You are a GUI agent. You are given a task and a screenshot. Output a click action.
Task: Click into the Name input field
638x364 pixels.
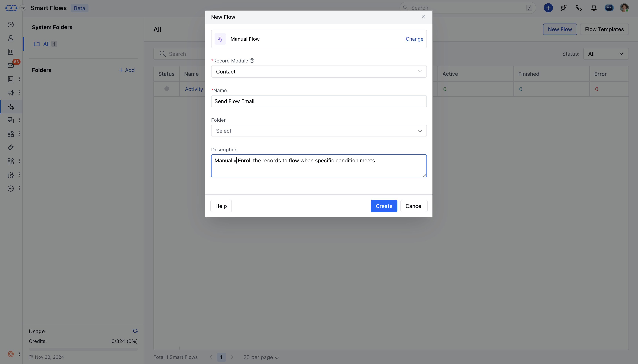point(319,101)
